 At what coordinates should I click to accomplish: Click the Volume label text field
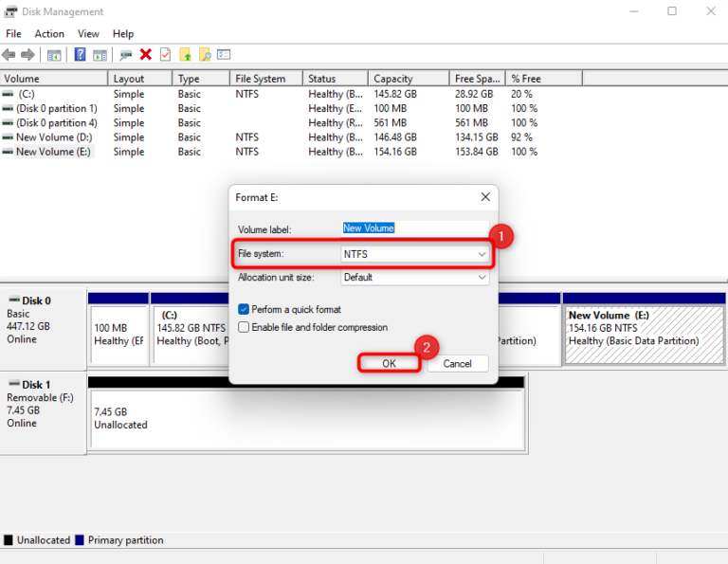(x=415, y=228)
